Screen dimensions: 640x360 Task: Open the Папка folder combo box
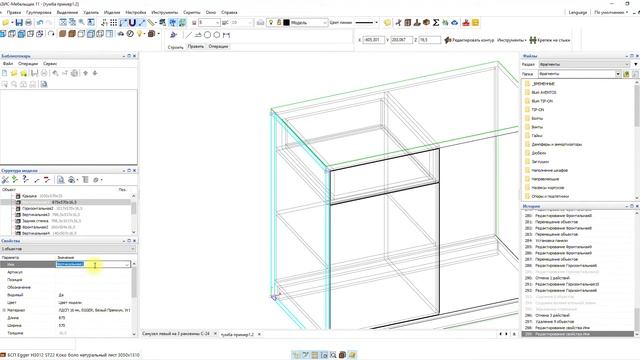pyautogui.click(x=579, y=74)
